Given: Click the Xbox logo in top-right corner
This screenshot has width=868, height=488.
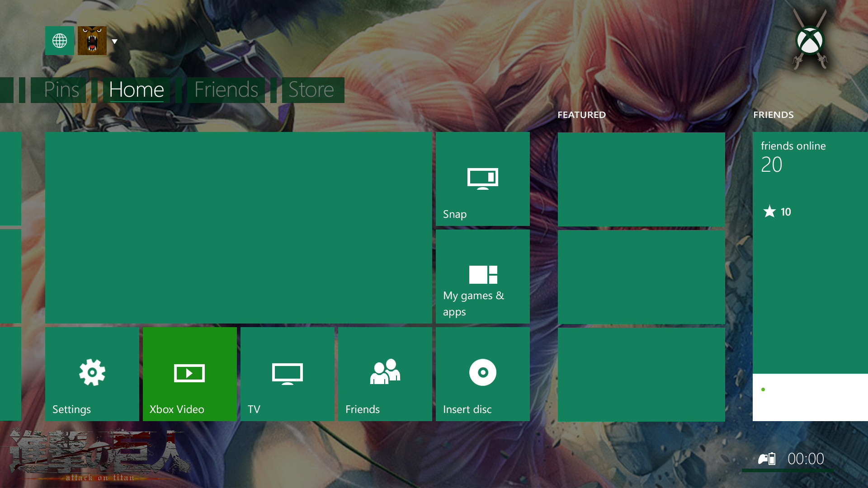Looking at the screenshot, I should 810,41.
